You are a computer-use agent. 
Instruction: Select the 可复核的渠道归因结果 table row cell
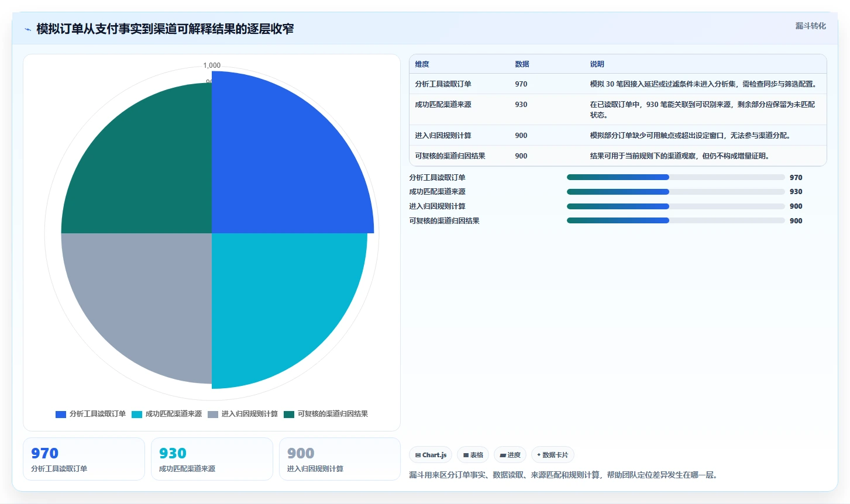coord(450,156)
